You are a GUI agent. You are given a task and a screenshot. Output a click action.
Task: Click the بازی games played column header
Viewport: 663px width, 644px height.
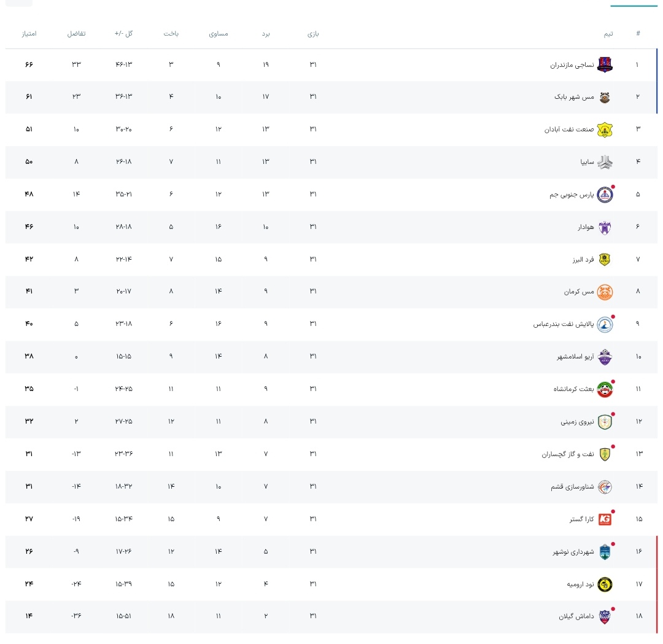point(313,34)
